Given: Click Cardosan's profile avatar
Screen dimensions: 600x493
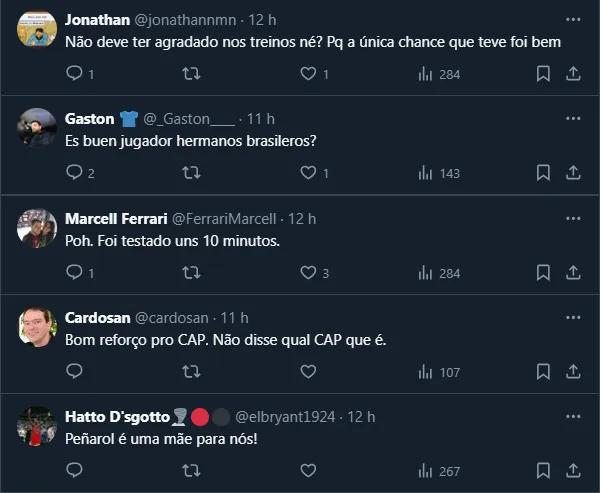Looking at the screenshot, I should [x=37, y=326].
